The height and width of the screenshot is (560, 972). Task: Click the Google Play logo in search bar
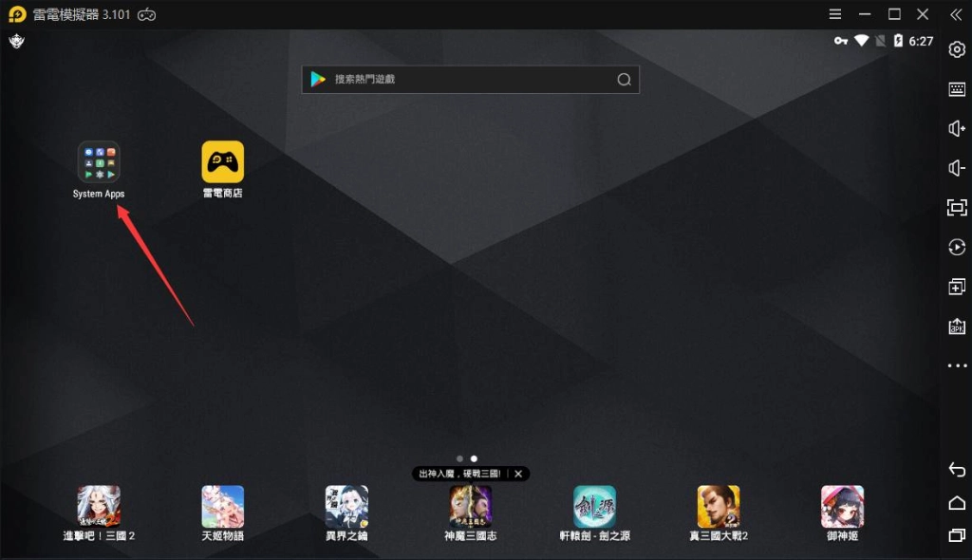[x=318, y=79]
